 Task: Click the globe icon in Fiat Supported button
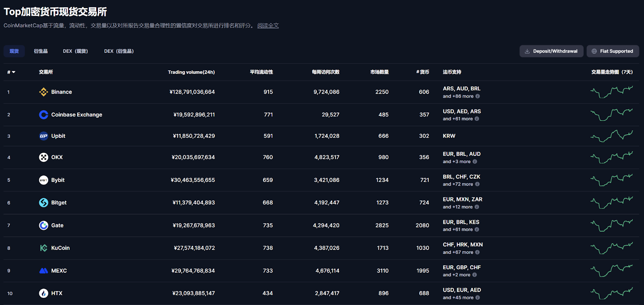(594, 51)
